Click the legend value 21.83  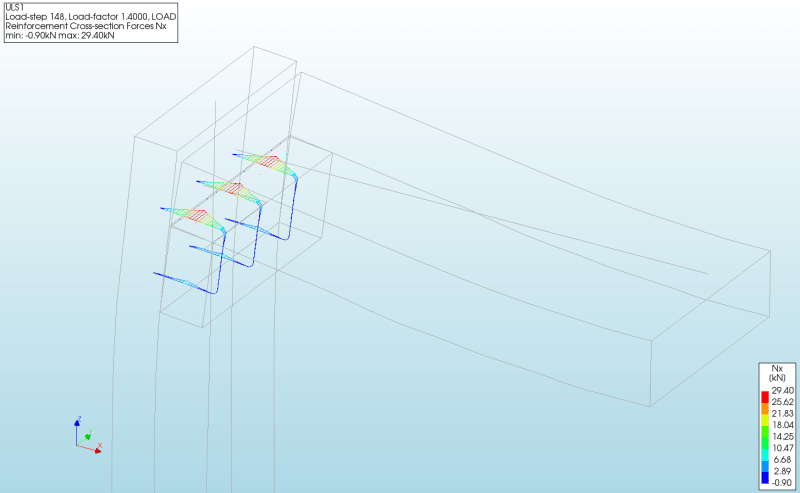(x=782, y=413)
